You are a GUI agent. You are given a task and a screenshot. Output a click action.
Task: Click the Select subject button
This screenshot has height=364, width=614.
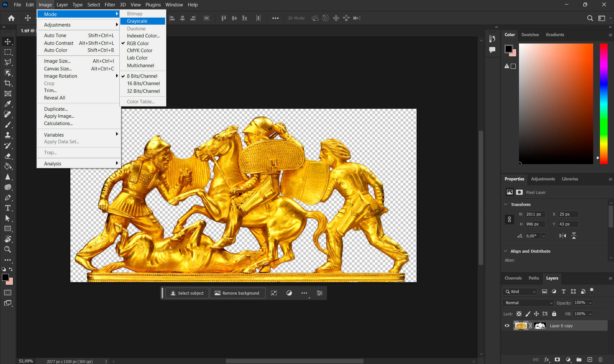(x=187, y=293)
